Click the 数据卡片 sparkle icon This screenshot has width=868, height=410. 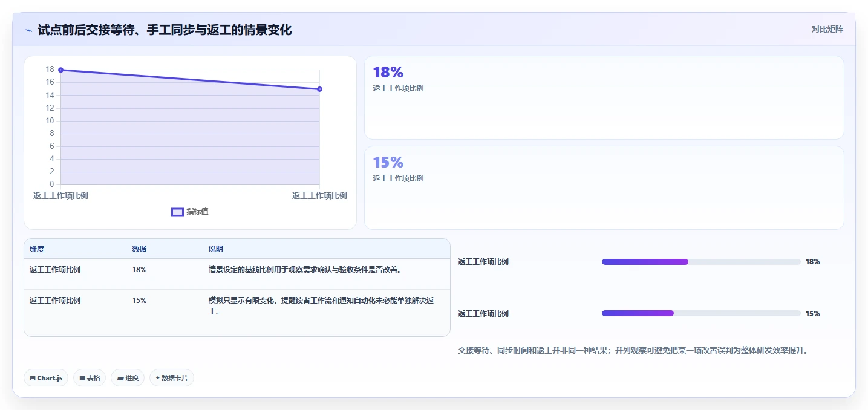pos(158,378)
